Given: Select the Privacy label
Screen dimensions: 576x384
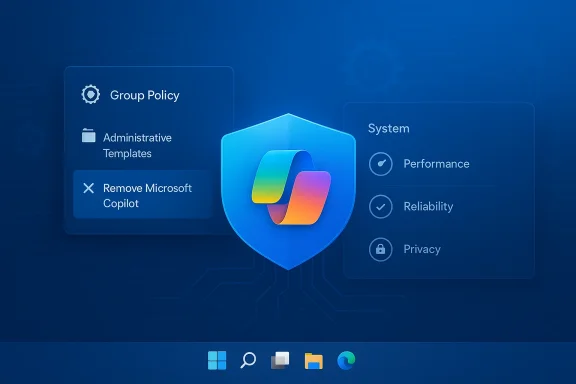Looking at the screenshot, I should coord(422,249).
